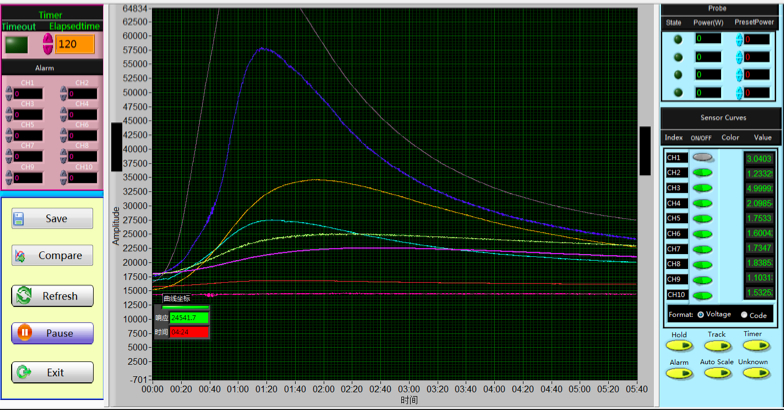Adjust the CH5 alarm stepper
784x410 pixels.
(x=9, y=136)
